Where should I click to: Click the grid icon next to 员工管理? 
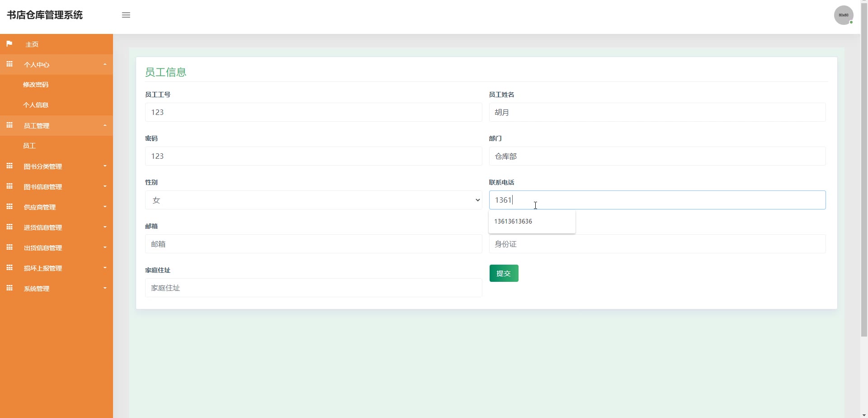point(9,125)
